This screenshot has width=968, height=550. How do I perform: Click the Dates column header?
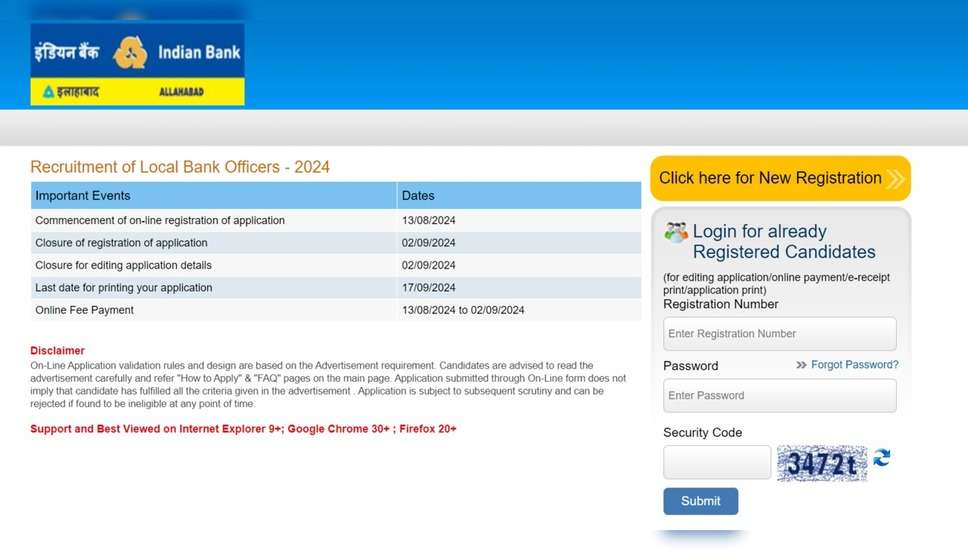[x=418, y=196]
